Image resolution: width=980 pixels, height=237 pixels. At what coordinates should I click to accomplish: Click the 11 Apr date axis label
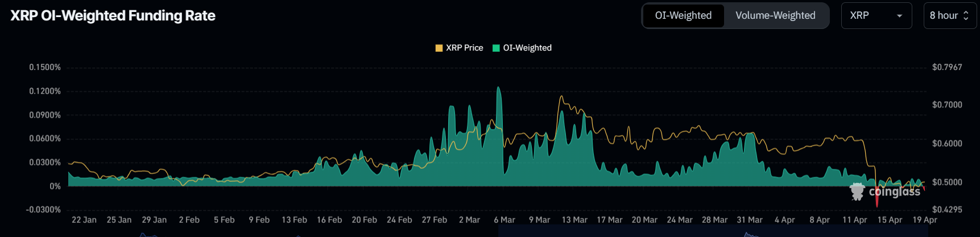[x=855, y=219]
